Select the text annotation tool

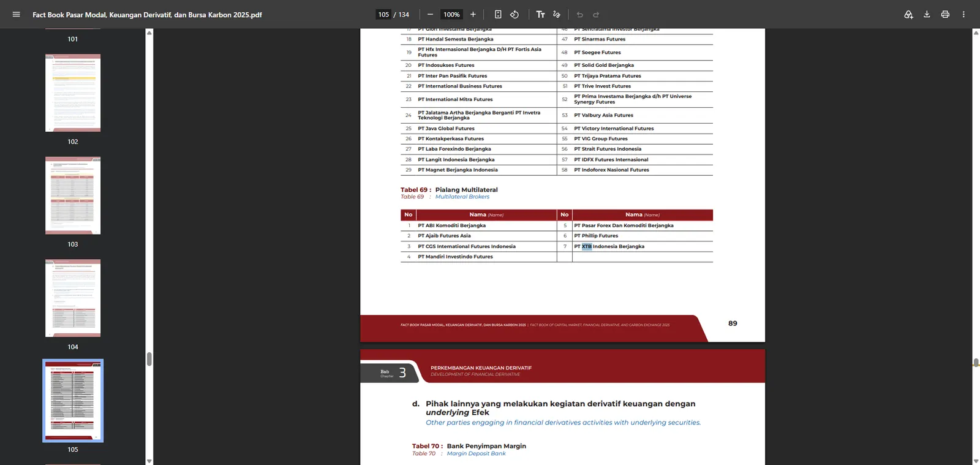point(540,14)
